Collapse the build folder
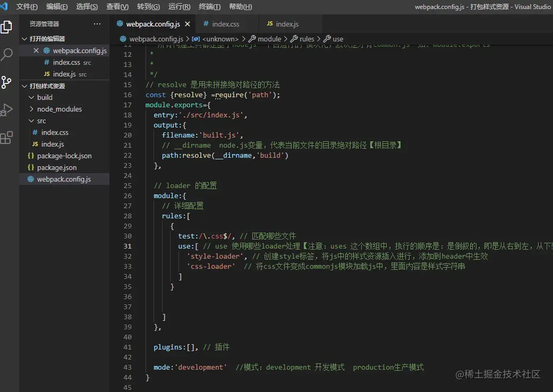The width and height of the screenshot is (553, 392). (x=64, y=97)
